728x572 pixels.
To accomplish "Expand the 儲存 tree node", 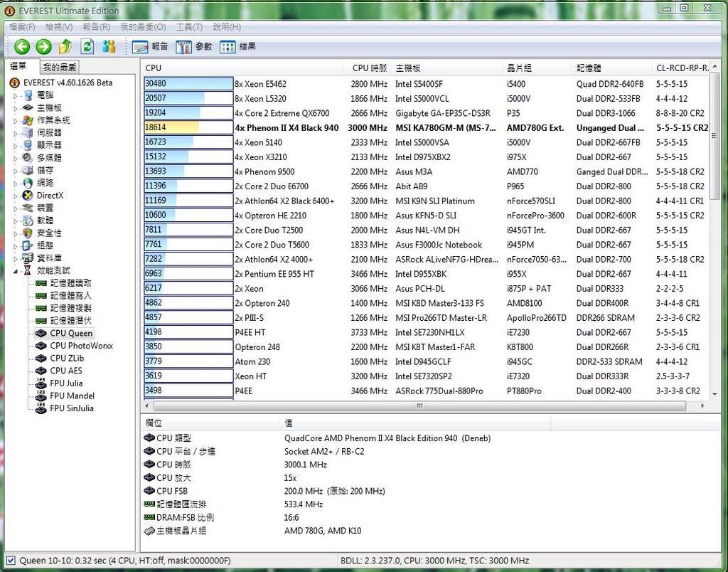I will (16, 171).
